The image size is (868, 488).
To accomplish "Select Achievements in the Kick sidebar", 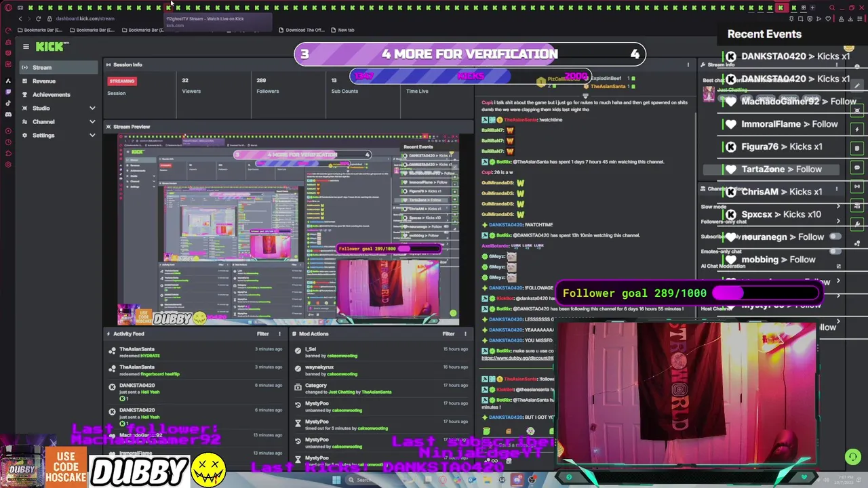I will (x=58, y=95).
